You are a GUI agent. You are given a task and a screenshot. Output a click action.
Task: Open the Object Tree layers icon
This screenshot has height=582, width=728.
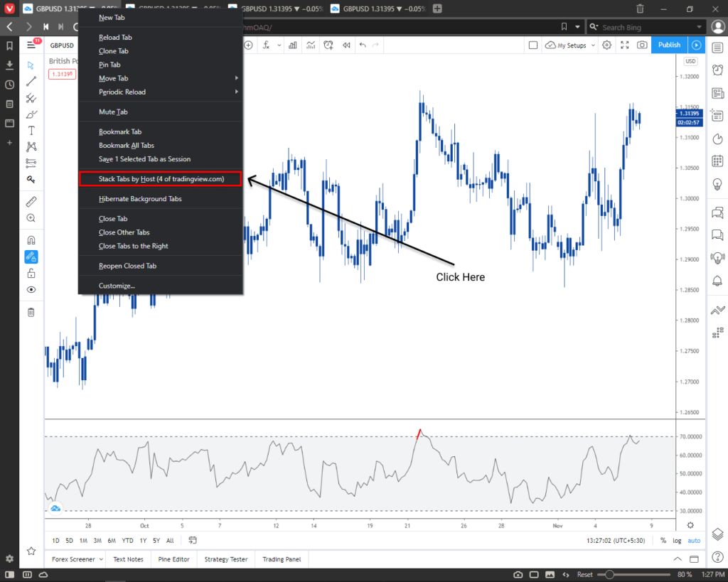tap(717, 534)
